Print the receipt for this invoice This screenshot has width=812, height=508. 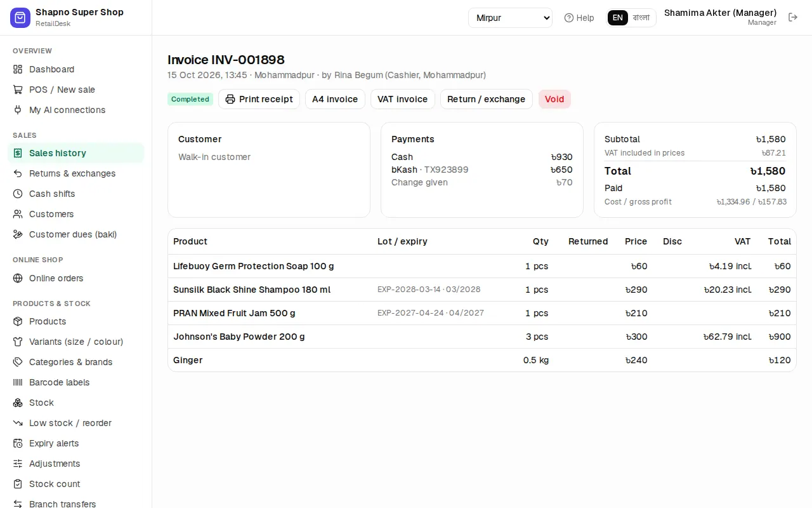(x=259, y=99)
